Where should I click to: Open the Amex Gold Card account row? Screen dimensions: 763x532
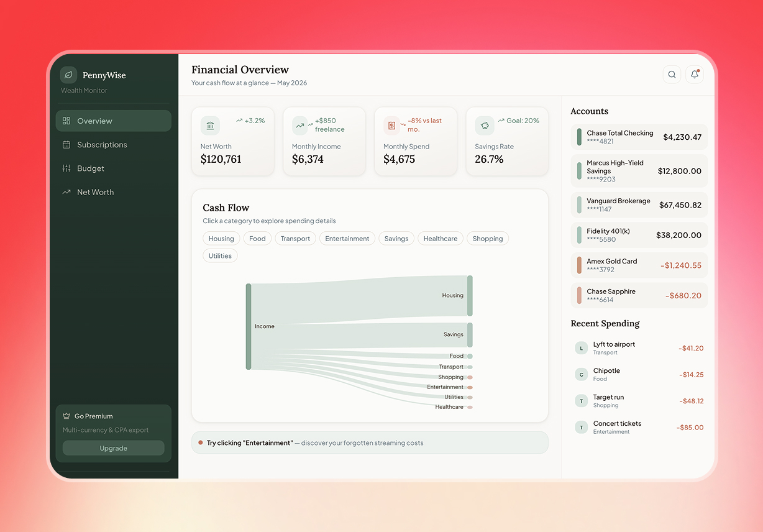[x=639, y=265]
